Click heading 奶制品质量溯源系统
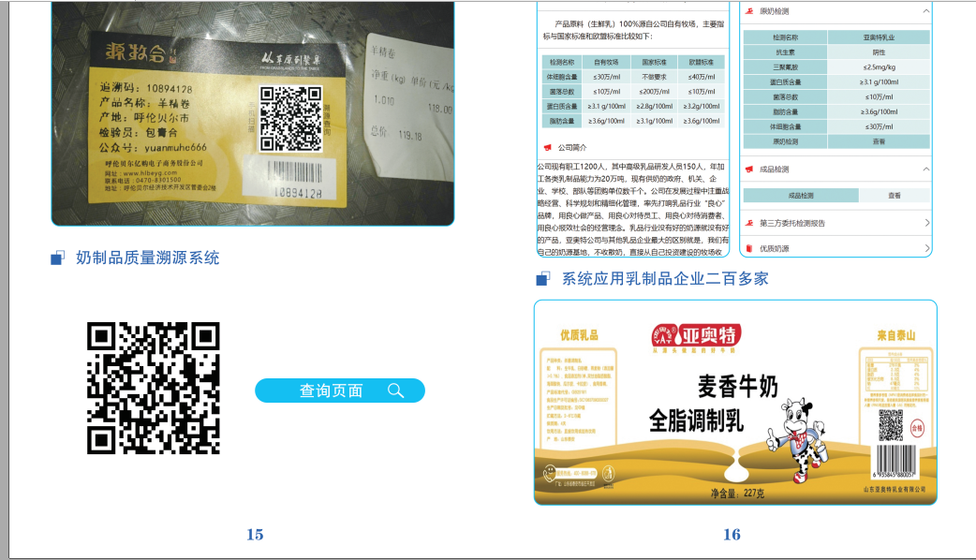The image size is (976, 560). coord(147,258)
